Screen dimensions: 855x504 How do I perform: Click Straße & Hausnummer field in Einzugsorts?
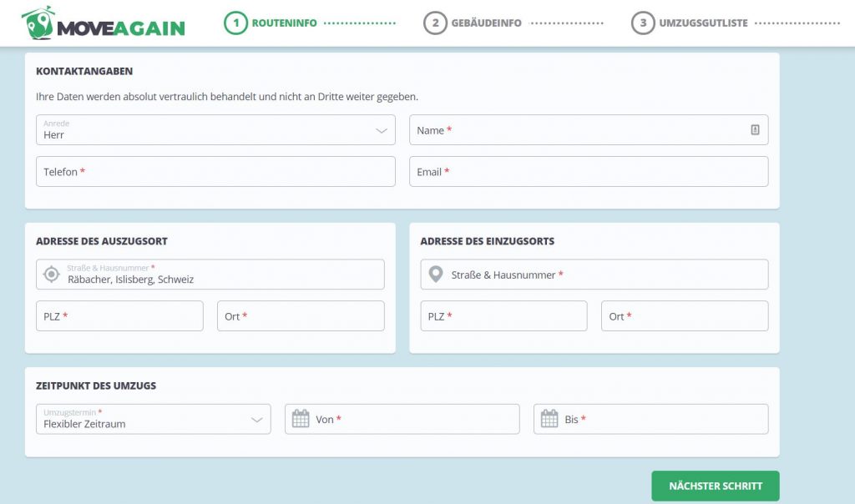click(x=594, y=274)
